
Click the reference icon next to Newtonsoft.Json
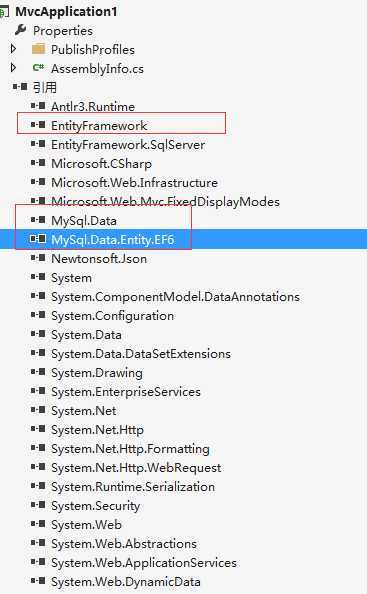coord(38,258)
